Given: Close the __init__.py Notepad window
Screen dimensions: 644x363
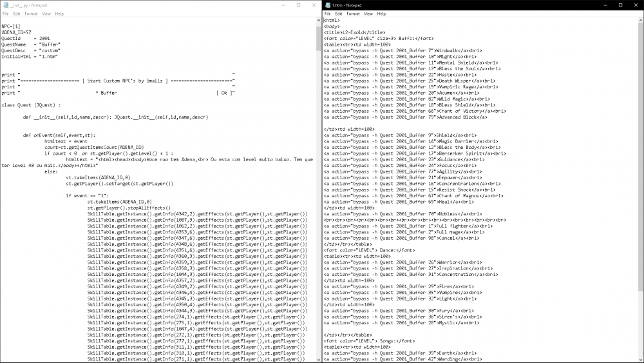Looking at the screenshot, I should pyautogui.click(x=314, y=5).
